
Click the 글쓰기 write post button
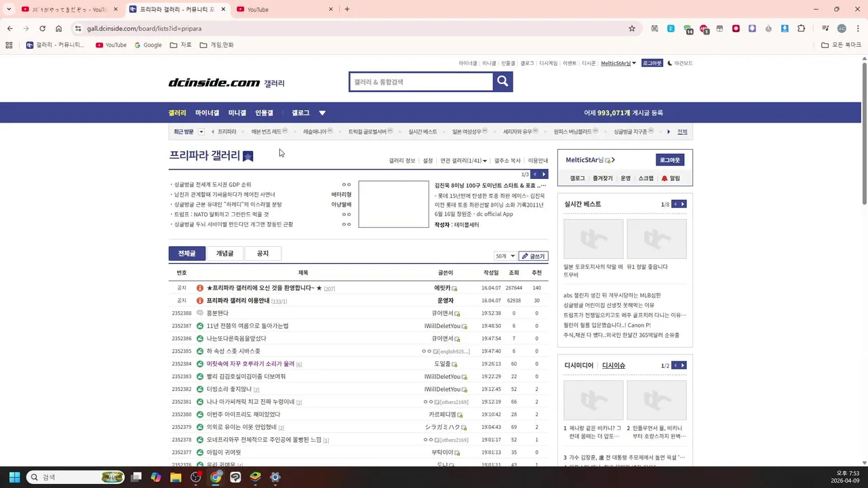533,256
